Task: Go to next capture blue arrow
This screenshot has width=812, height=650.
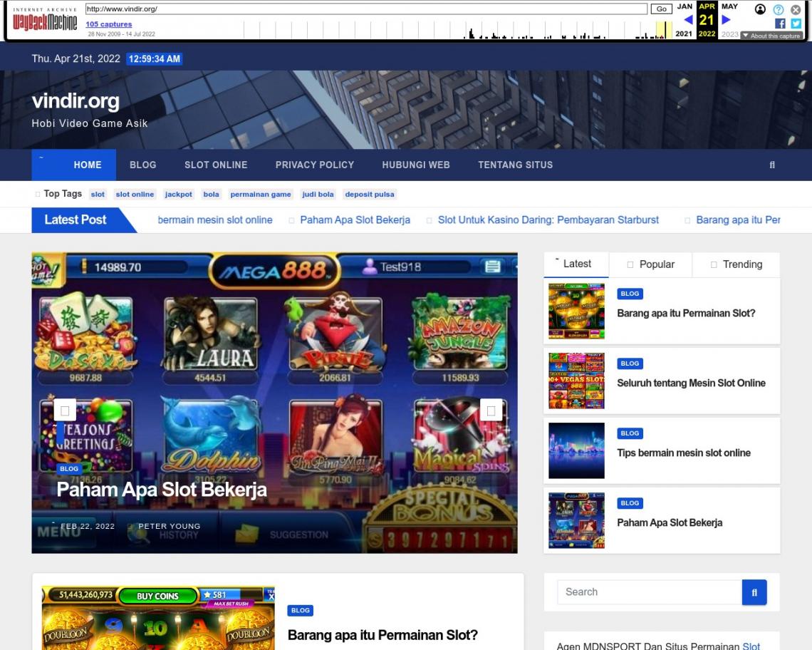Action: (726, 20)
